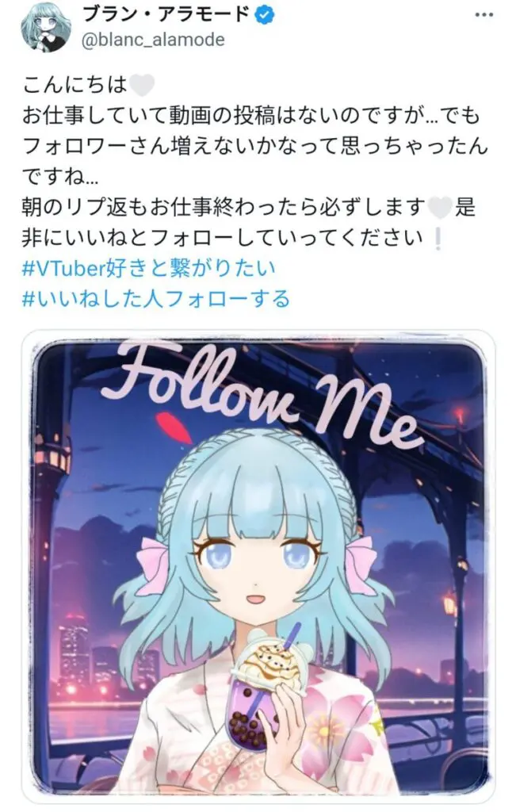Open the blanc_alamode profile avatar
This screenshot has height=812, width=516.
(x=45, y=27)
